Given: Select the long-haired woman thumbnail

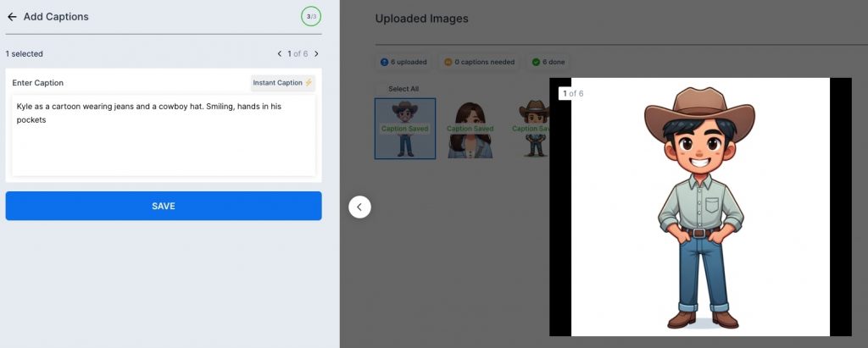Looking at the screenshot, I should pyautogui.click(x=470, y=129).
